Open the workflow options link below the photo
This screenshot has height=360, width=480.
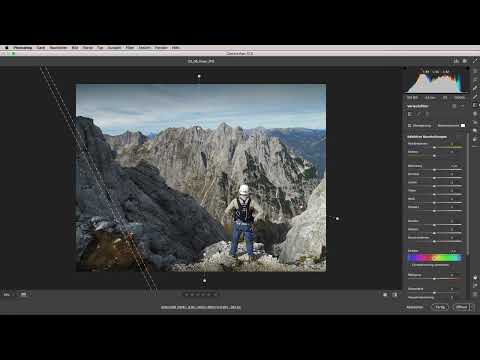click(x=201, y=307)
